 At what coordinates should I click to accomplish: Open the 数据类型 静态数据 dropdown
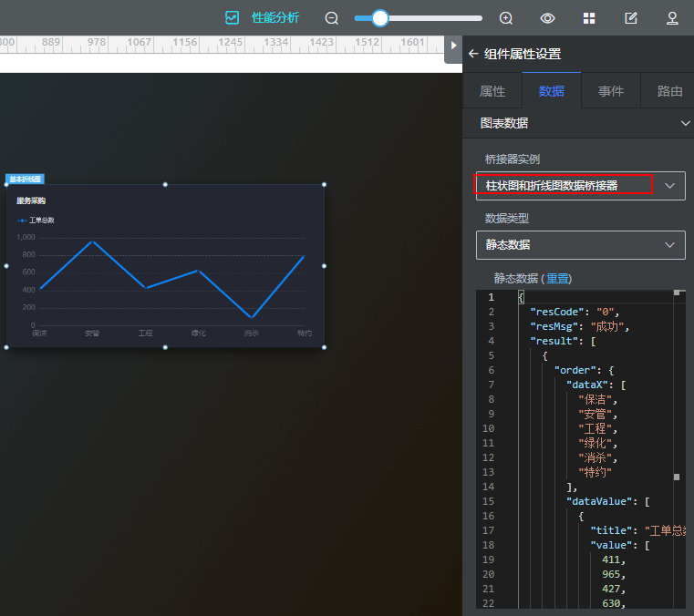click(581, 244)
